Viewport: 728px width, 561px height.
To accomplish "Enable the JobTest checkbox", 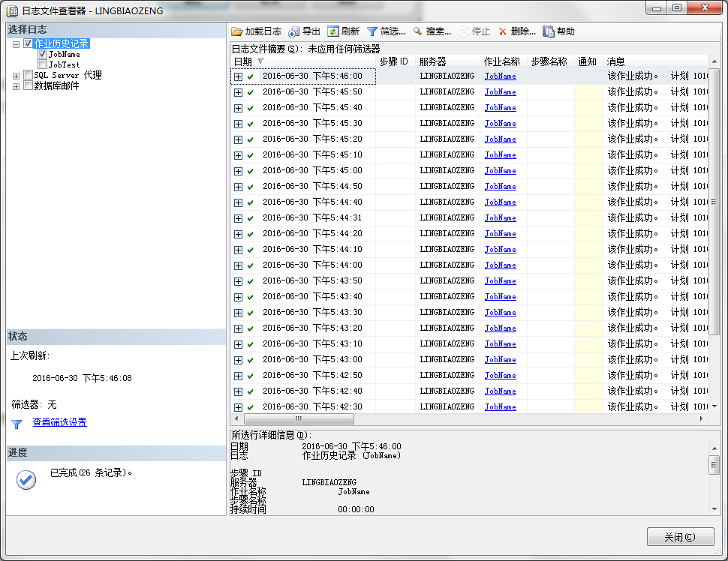I will point(43,64).
